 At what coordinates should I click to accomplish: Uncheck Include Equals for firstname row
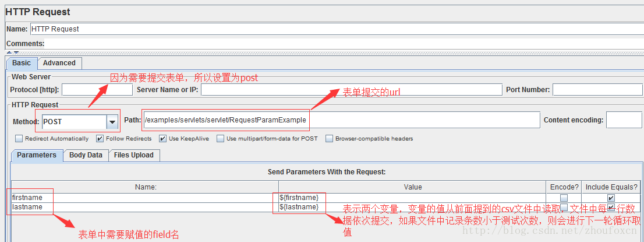pyautogui.click(x=611, y=198)
